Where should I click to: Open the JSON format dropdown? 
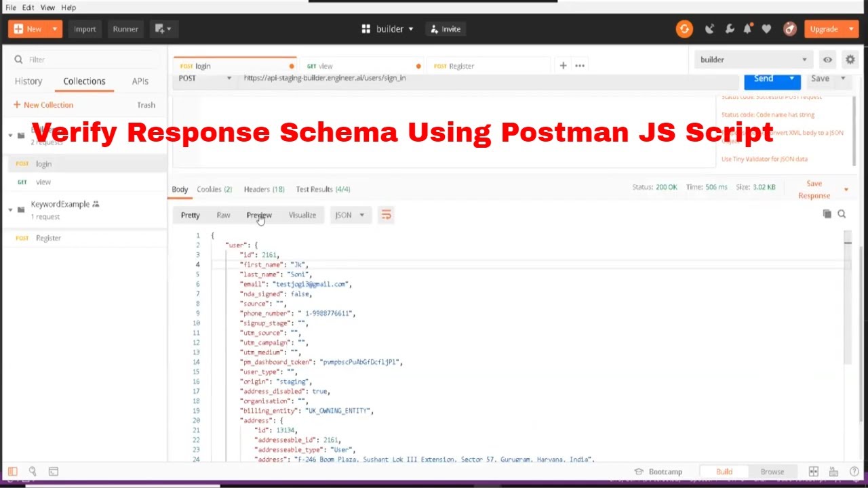tap(349, 215)
